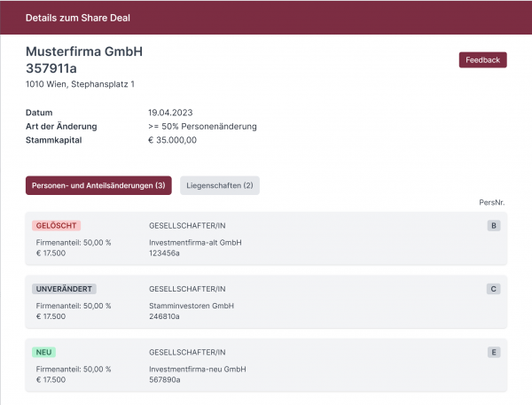
Task: Open the Personen- und Anteilsänderungen tab
Action: point(98,185)
